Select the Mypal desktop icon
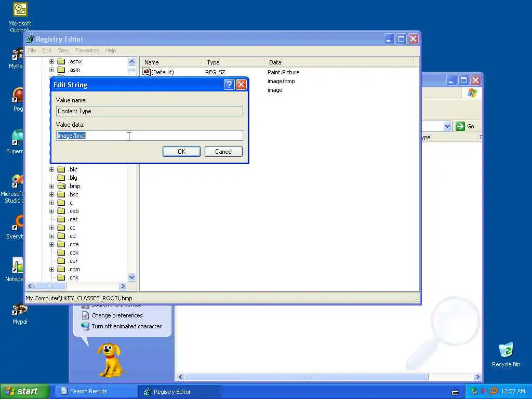The width and height of the screenshot is (532, 399). click(x=20, y=314)
